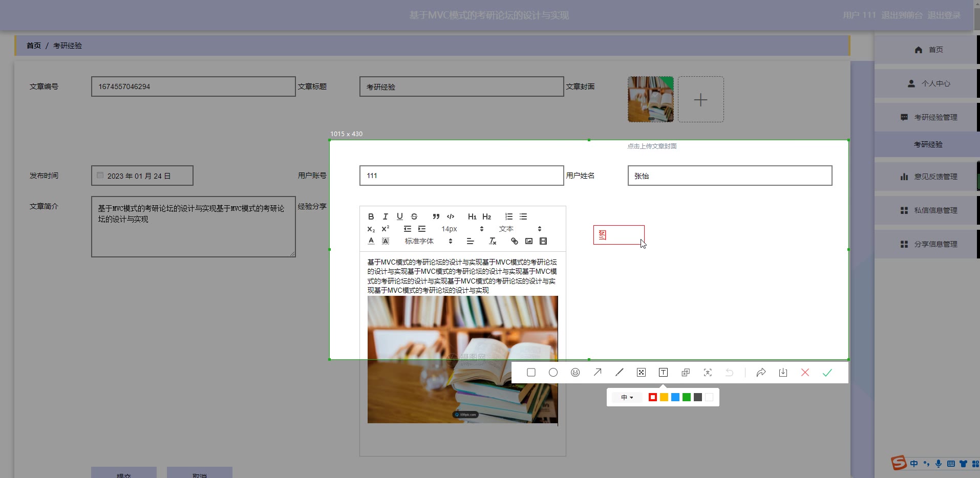
Task: Pick the blue annotation color
Action: pos(675,397)
